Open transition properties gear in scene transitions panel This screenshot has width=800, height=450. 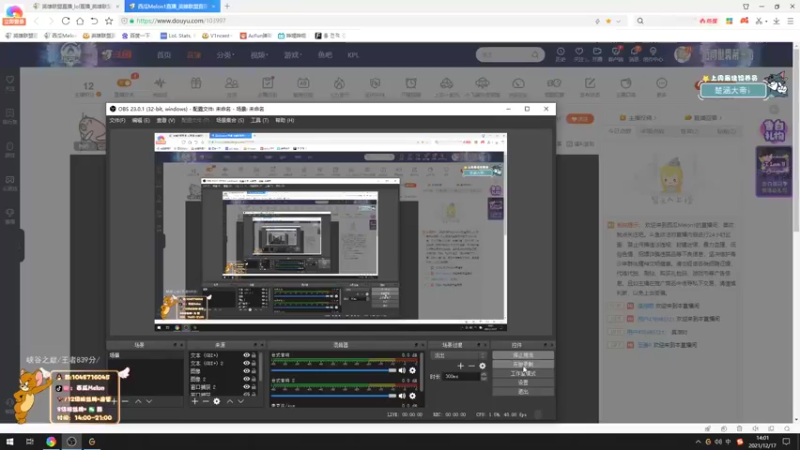pos(482,366)
